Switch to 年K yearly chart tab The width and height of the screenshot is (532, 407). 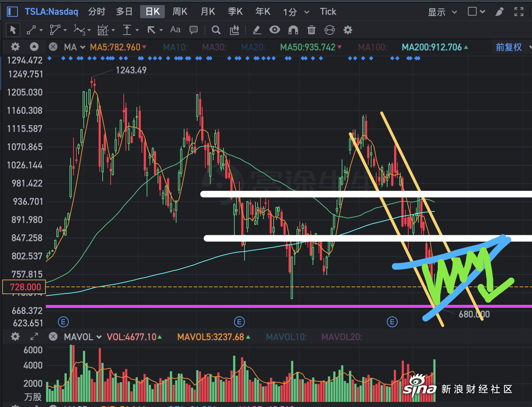[x=263, y=12]
